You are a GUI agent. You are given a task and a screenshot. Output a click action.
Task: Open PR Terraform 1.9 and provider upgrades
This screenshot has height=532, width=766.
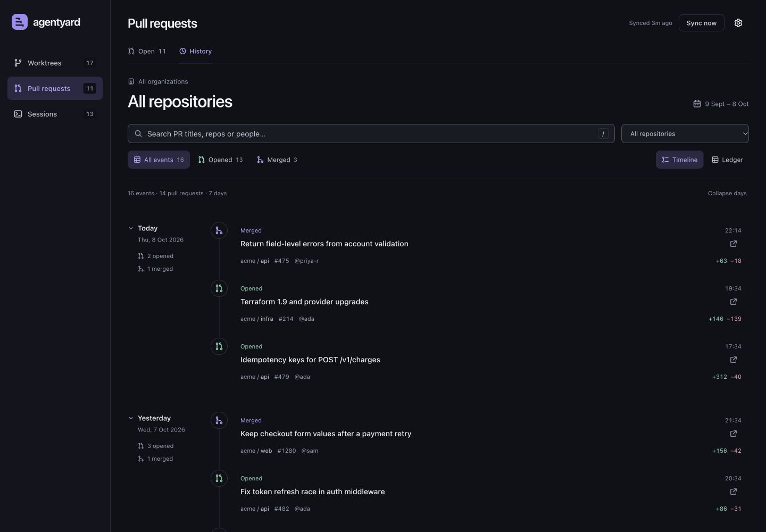[304, 302]
